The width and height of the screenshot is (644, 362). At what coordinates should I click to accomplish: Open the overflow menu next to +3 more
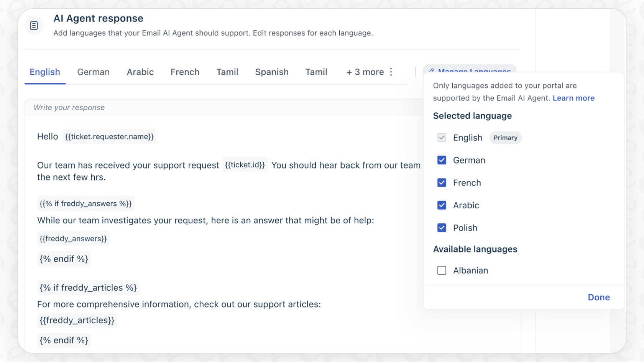(391, 72)
